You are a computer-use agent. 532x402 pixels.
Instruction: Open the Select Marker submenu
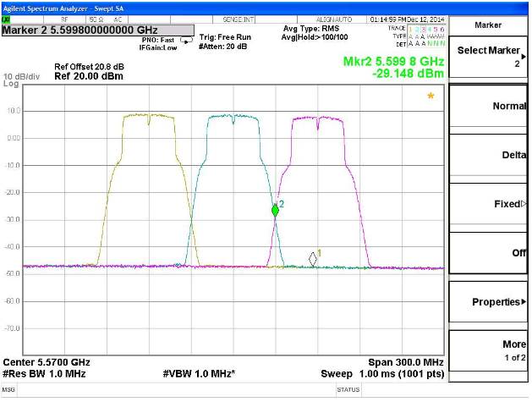[x=488, y=57]
